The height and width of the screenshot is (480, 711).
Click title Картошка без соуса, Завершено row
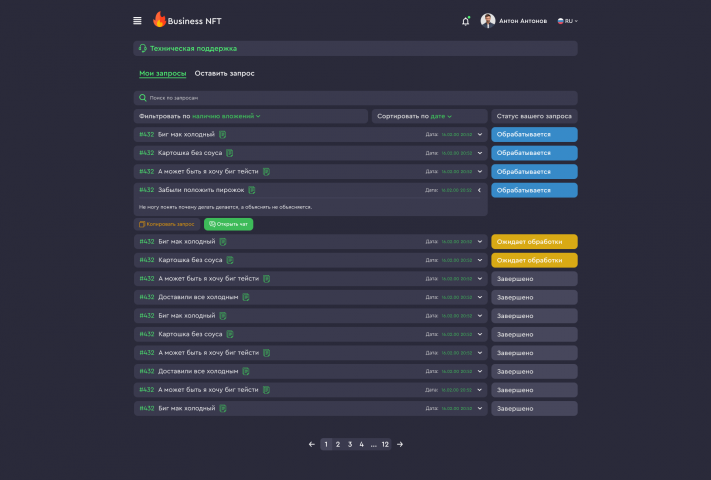[x=190, y=334]
